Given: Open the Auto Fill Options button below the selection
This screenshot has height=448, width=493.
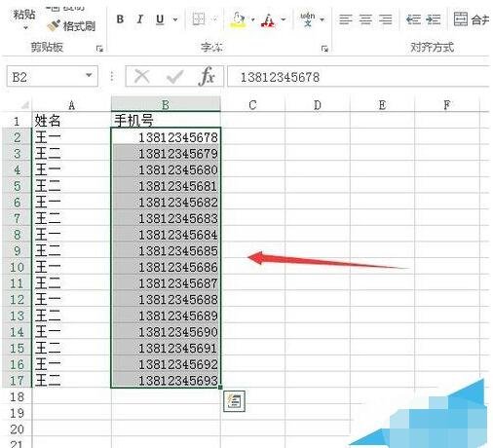Looking at the screenshot, I should (x=234, y=401).
